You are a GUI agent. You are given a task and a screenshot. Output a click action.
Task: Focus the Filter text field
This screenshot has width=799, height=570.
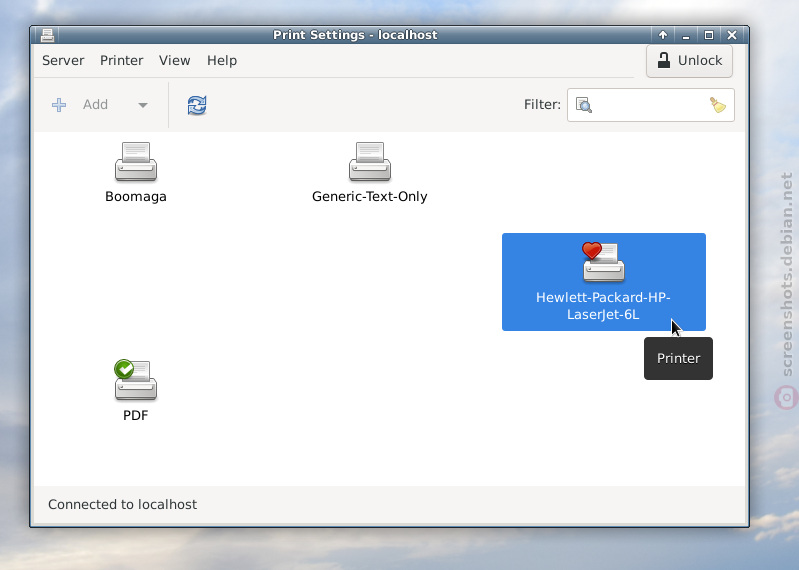click(651, 105)
